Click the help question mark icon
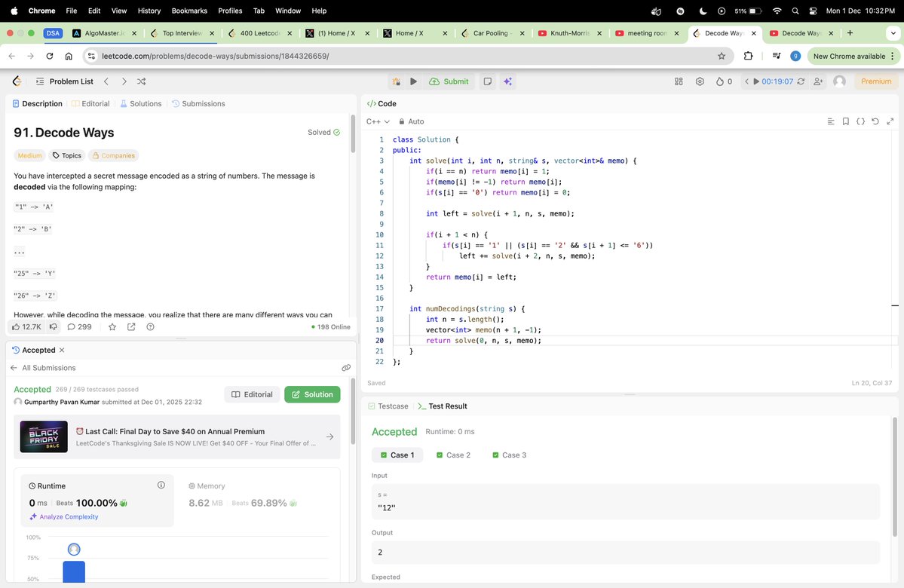 pos(151,327)
